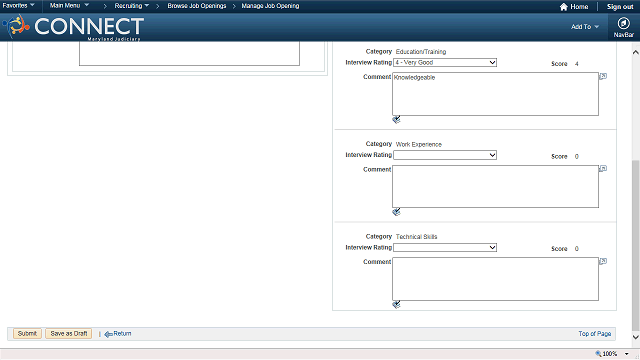Spell check the Education/Training comment
The height and width of the screenshot is (360, 640).
(396, 120)
